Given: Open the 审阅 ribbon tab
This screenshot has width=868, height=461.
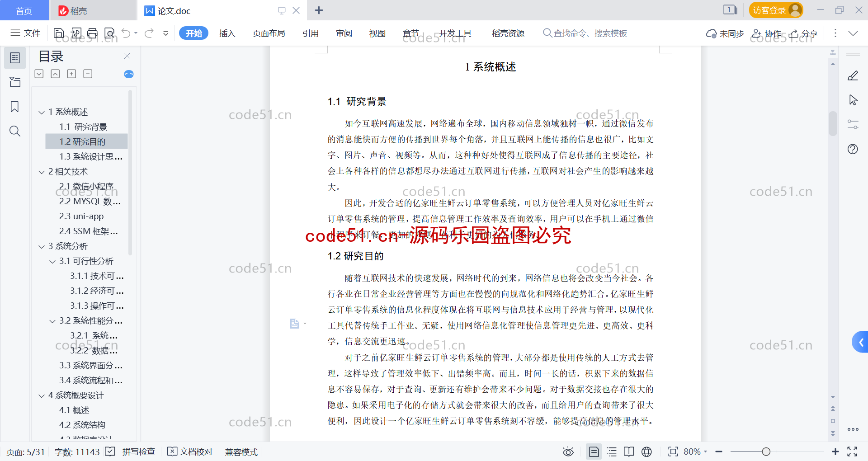Looking at the screenshot, I should (344, 33).
